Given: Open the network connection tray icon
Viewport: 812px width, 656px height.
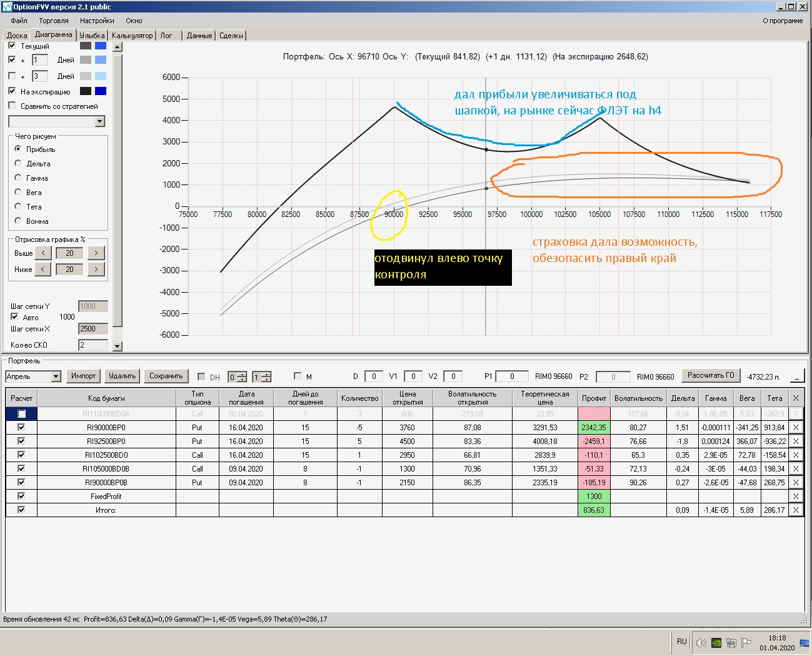Looking at the screenshot, I should (731, 642).
